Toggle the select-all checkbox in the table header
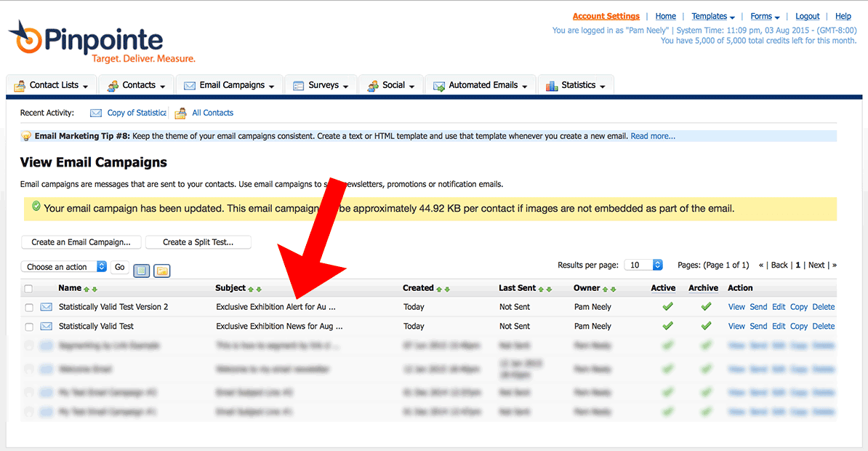868x451 pixels. click(29, 289)
